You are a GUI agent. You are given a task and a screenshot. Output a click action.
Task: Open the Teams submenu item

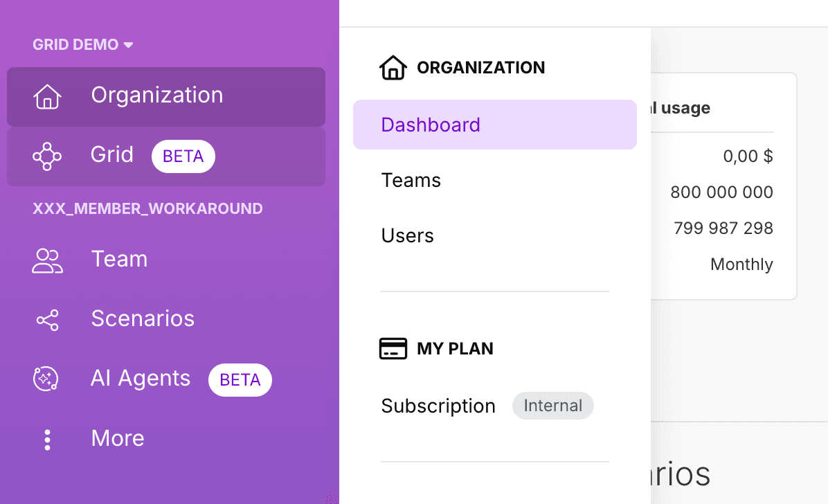pos(411,181)
